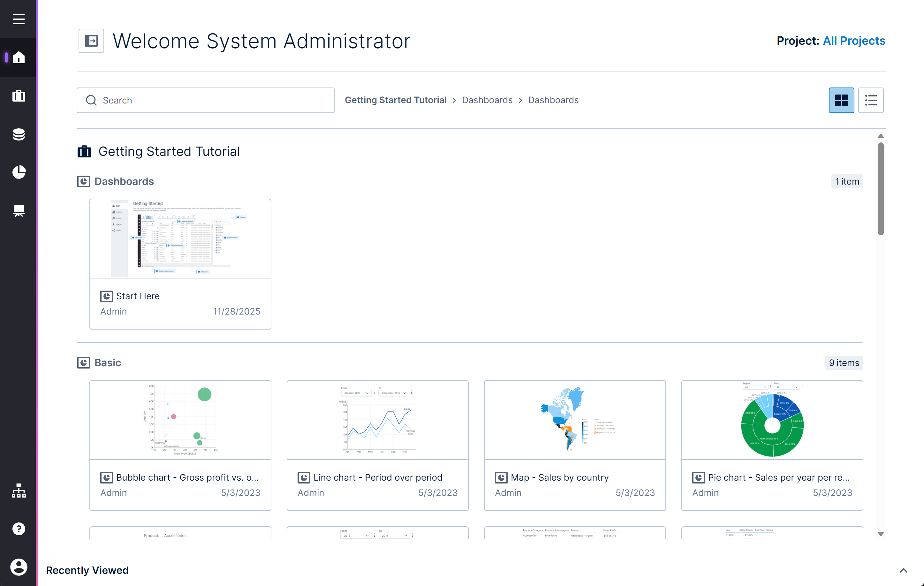Open the user profile avatar icon
The image size is (924, 586).
tap(19, 567)
